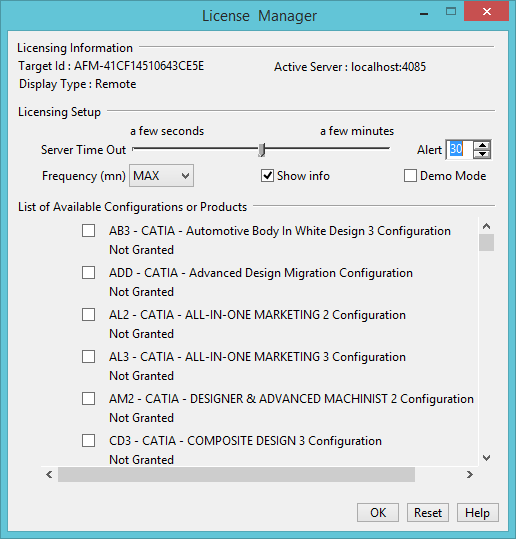Uncheck the Show info checkbox
Image resolution: width=516 pixels, height=539 pixels.
click(x=267, y=176)
